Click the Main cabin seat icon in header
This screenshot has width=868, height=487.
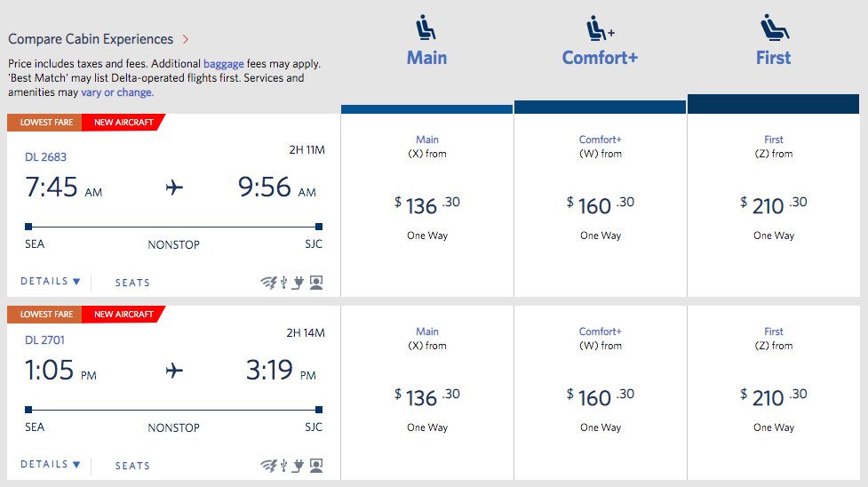coord(426,28)
